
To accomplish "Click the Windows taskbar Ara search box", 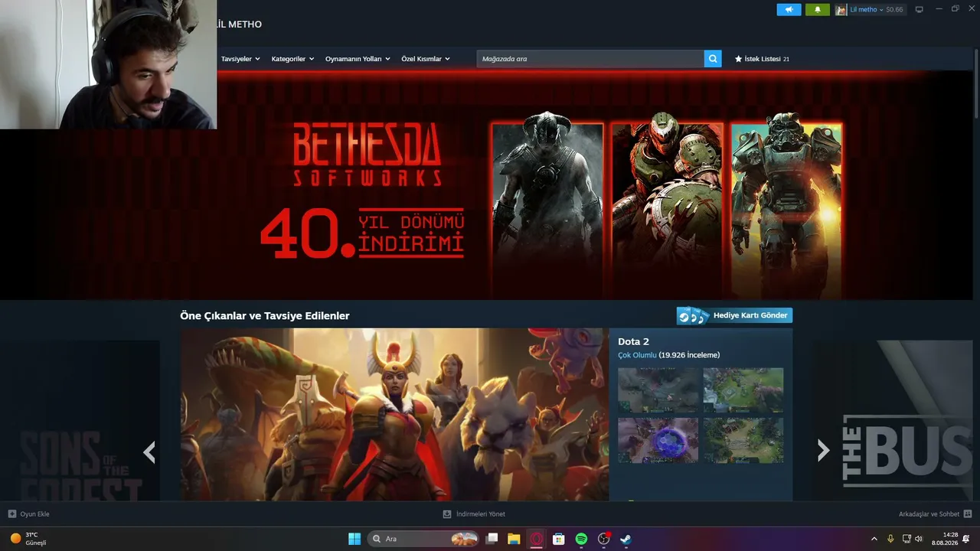I will pos(423,539).
